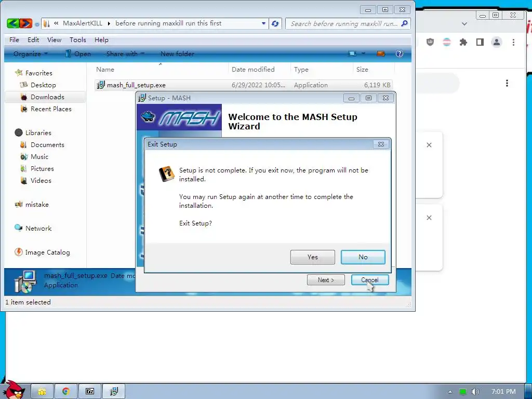Image resolution: width=532 pixels, height=399 pixels.
Task: Toggle the preview pane icon
Action: [x=381, y=54]
